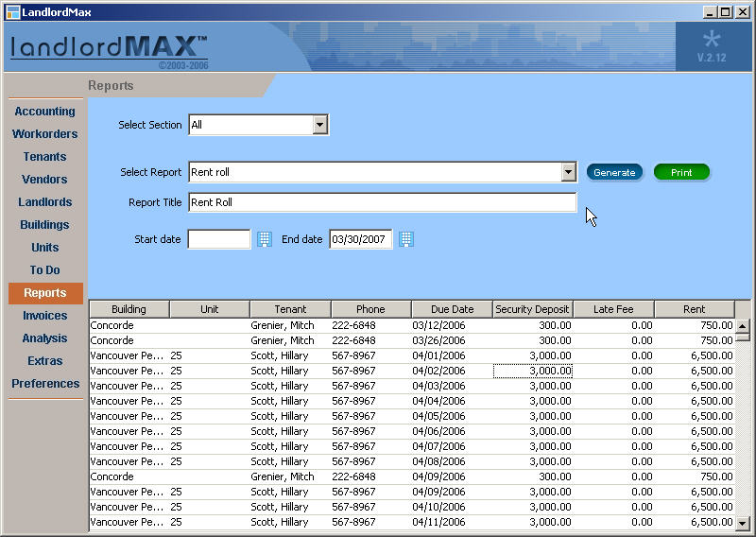Viewport: 756px width, 537px height.
Task: Click the green Print button
Action: pos(681,172)
